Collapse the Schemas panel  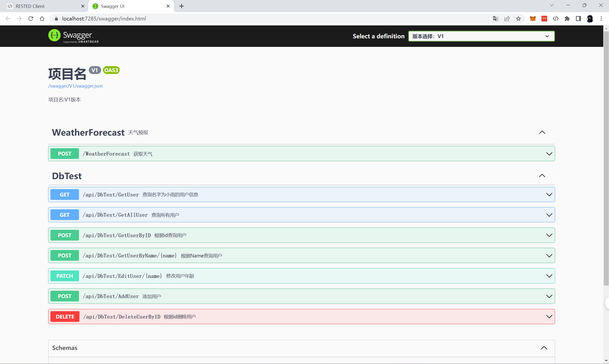tap(544, 348)
